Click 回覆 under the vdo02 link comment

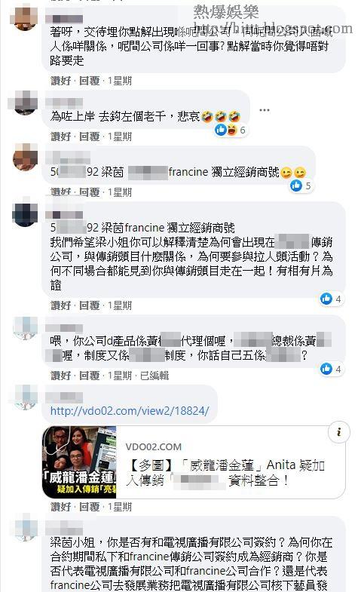tap(90, 507)
